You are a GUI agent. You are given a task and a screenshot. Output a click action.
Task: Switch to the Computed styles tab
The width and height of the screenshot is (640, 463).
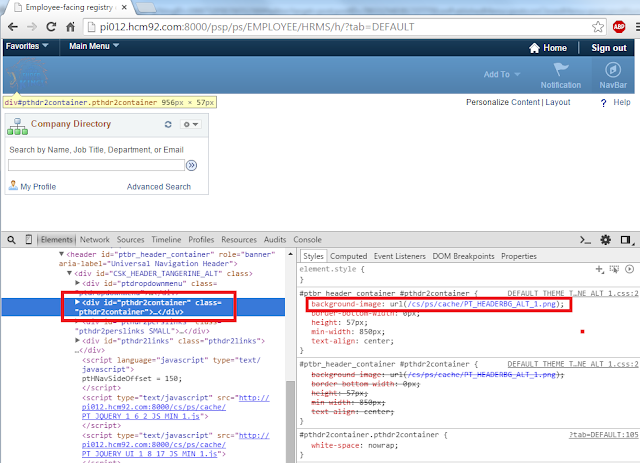tap(348, 256)
